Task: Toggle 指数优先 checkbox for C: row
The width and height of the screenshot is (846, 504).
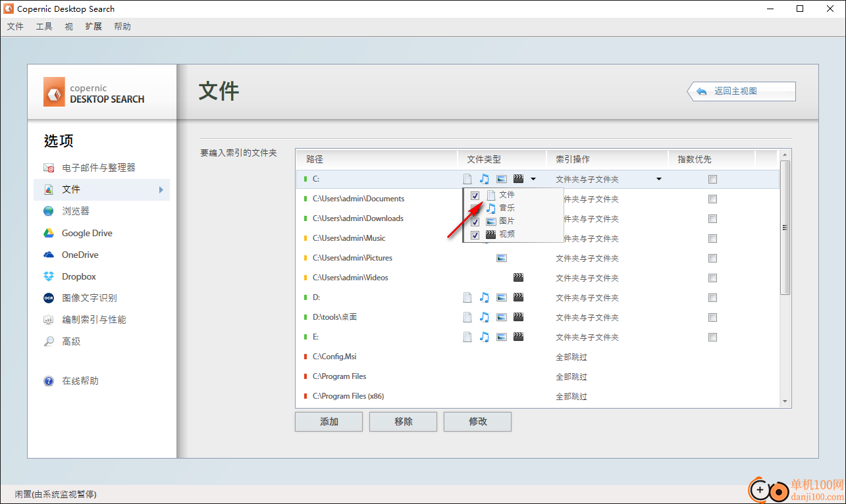Action: point(712,179)
